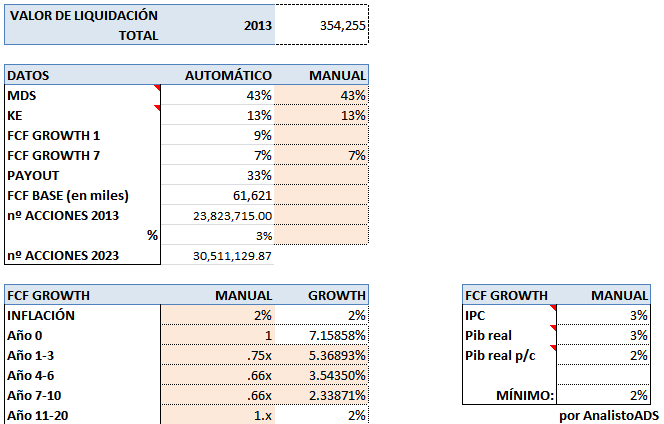This screenshot has height=424, width=664.
Task: Select FCF GROWTH 1 automatic value 9%
Action: pyautogui.click(x=218, y=135)
